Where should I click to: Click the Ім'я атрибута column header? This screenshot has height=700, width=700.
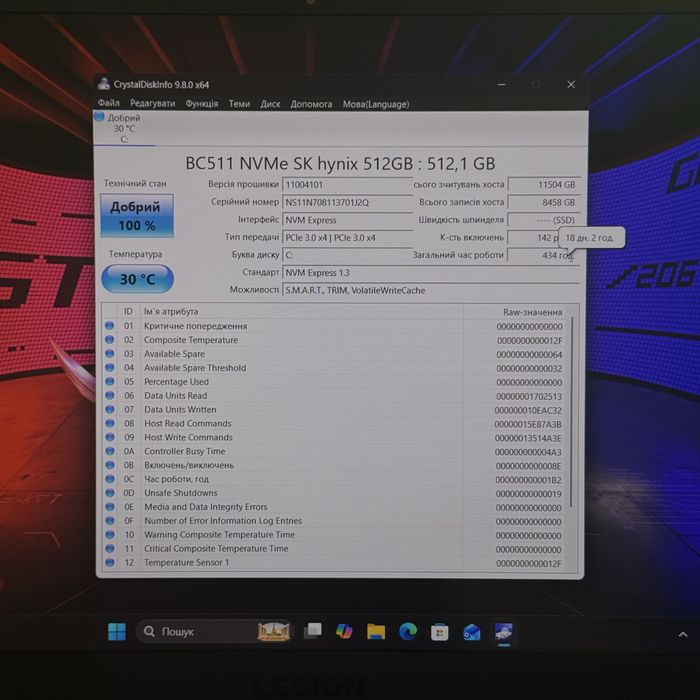[x=171, y=312]
